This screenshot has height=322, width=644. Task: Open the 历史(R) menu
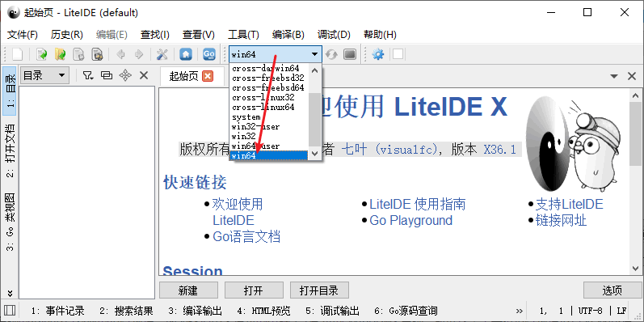(x=67, y=35)
